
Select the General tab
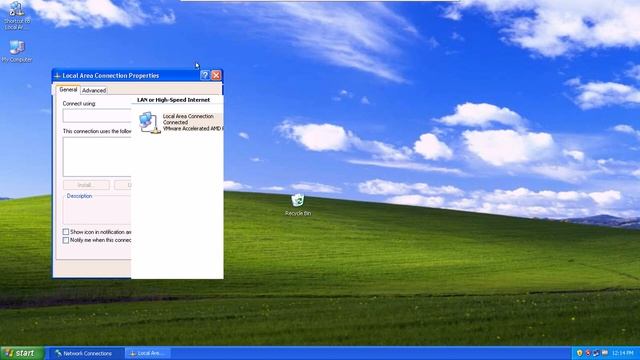68,89
